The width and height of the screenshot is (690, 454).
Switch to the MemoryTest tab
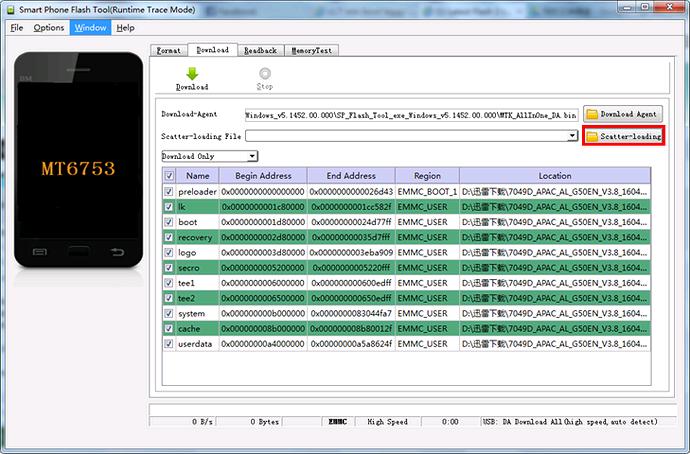(312, 51)
